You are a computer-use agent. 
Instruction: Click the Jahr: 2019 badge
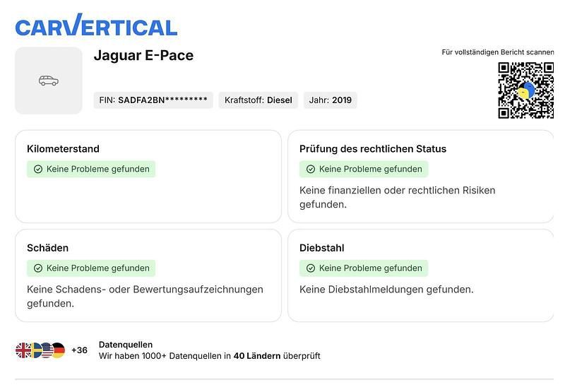point(330,100)
